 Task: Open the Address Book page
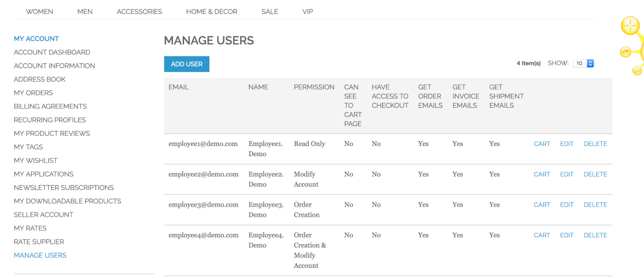[x=40, y=79]
